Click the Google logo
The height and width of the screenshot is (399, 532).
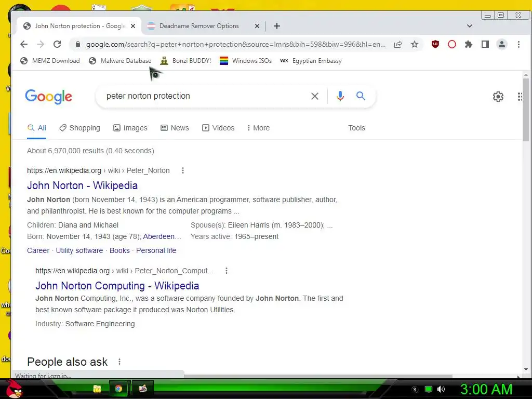[48, 96]
